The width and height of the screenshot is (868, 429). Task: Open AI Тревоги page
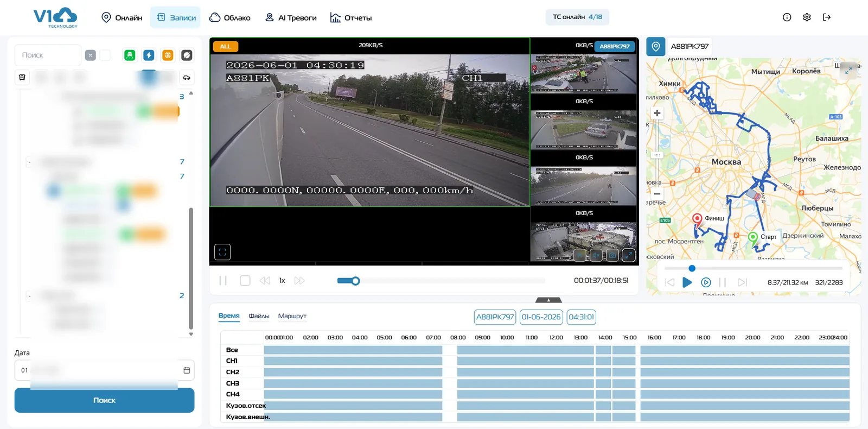coord(291,18)
